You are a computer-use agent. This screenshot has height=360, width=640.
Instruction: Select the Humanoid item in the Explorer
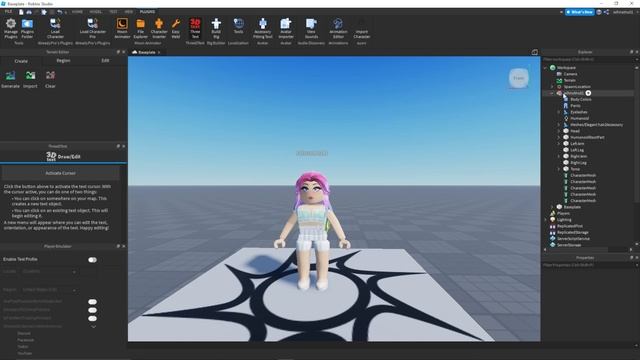point(579,118)
